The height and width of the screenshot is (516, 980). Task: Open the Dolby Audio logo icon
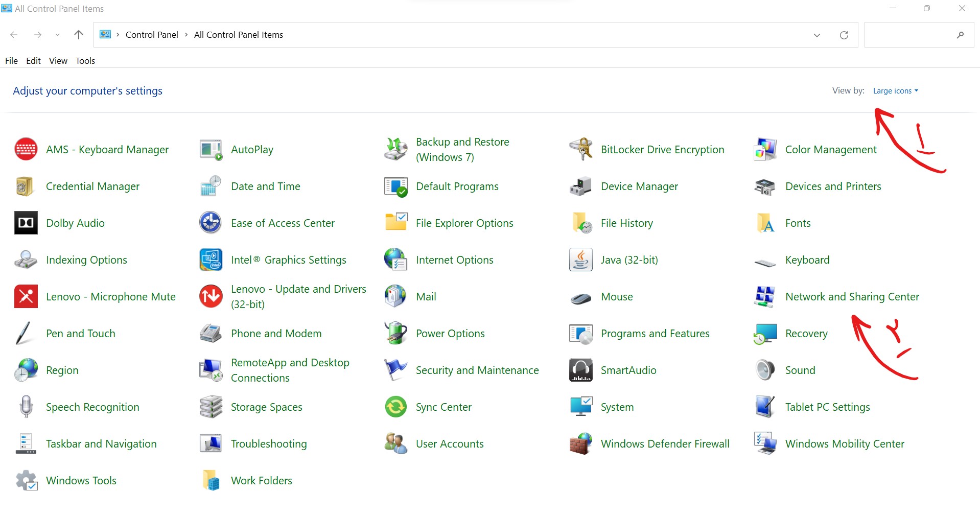(x=26, y=223)
